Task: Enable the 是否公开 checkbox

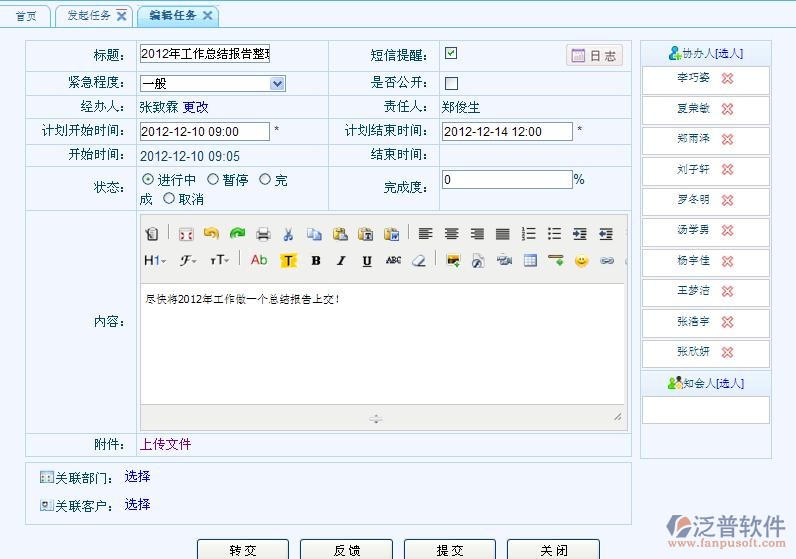Action: pyautogui.click(x=451, y=83)
